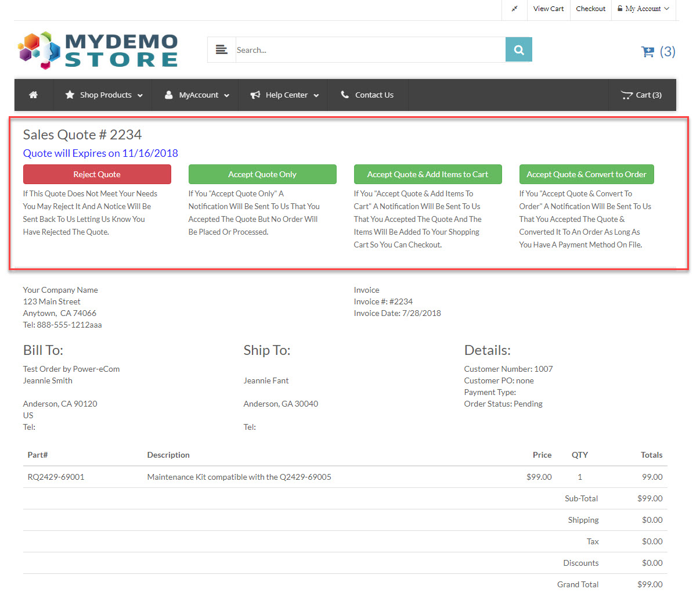Image resolution: width=700 pixels, height=607 pixels.
Task: Click Accept Quote & Add Items to Cart
Action: [x=428, y=174]
